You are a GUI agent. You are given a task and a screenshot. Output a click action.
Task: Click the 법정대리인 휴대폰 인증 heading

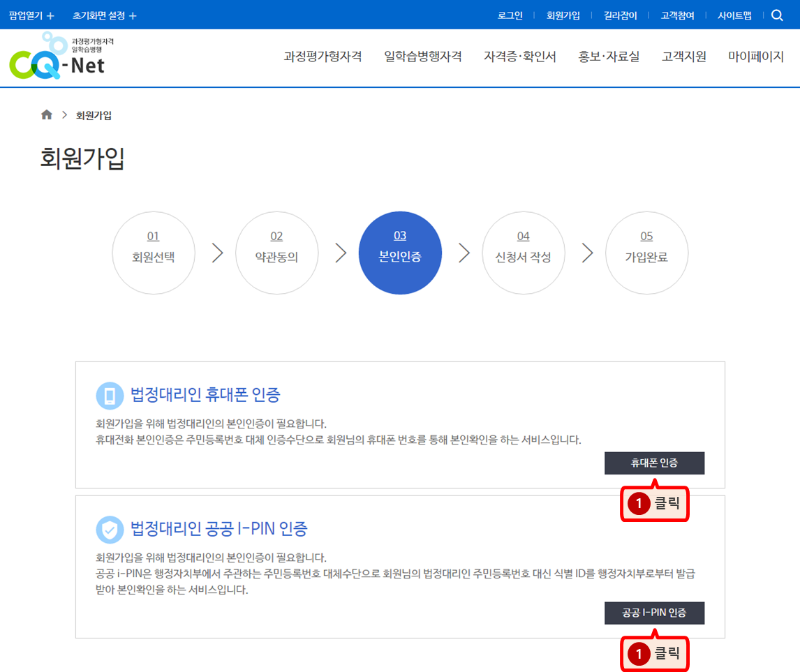tap(206, 395)
